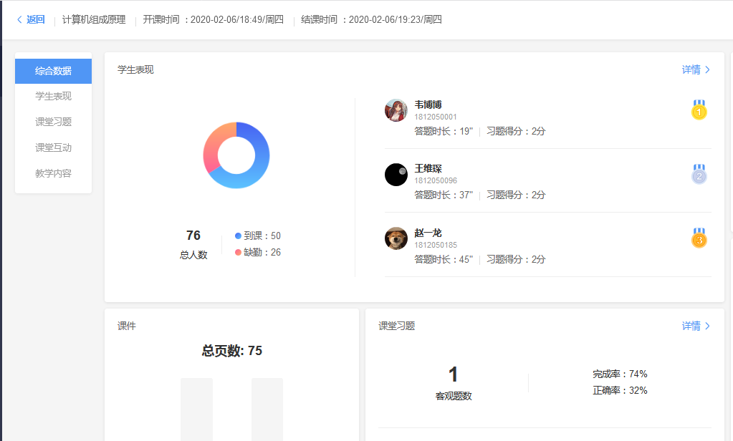Image resolution: width=733 pixels, height=441 pixels.
Task: Go to 课堂互动 sidebar section
Action: pos(53,148)
